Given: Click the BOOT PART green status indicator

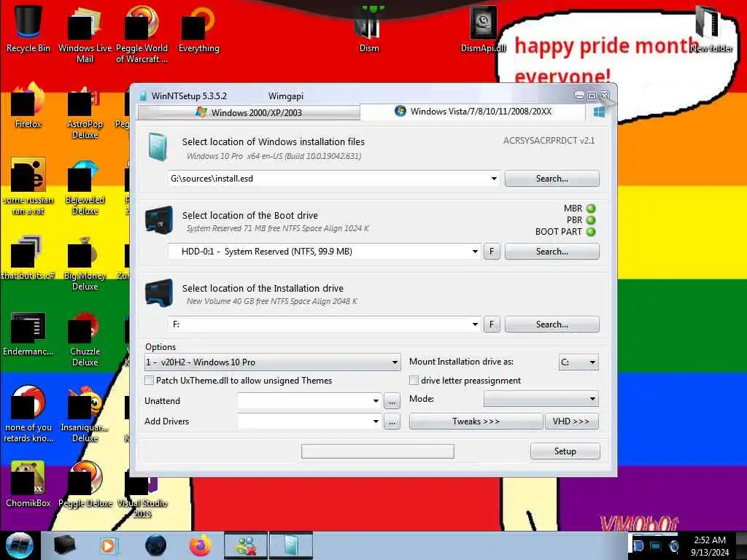Looking at the screenshot, I should 591,232.
